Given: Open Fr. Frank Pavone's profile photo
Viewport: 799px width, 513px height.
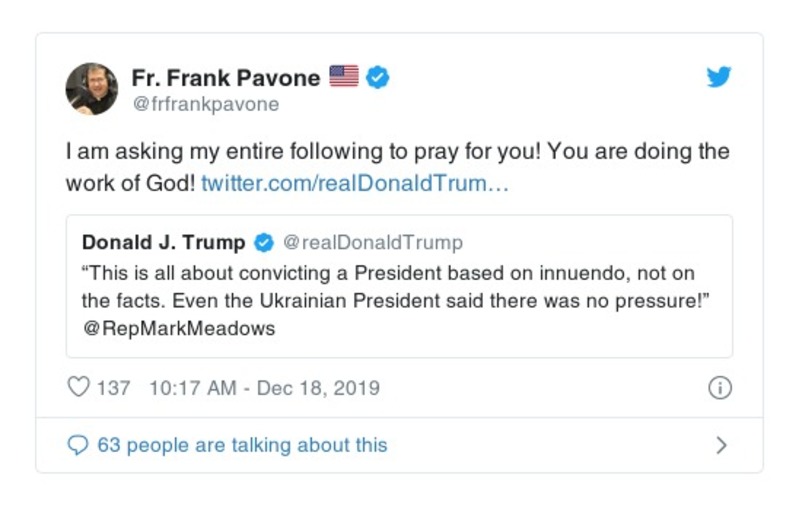Looking at the screenshot, I should click(92, 89).
